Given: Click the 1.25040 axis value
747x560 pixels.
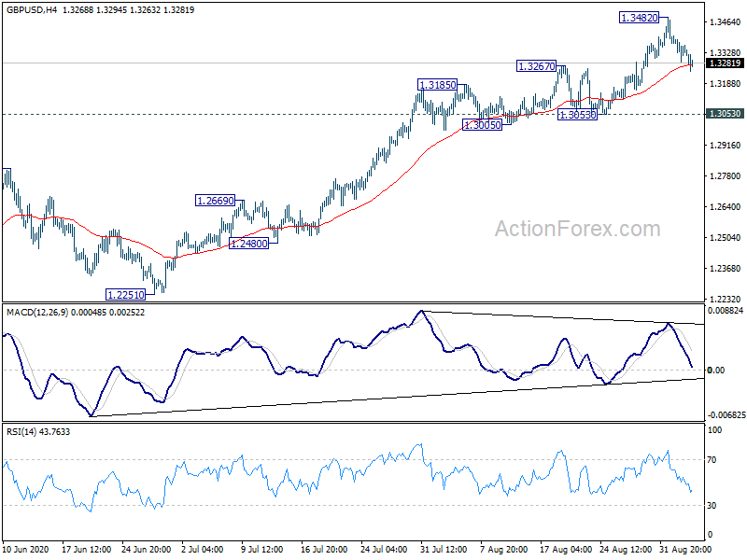Looking at the screenshot, I should 726,238.
